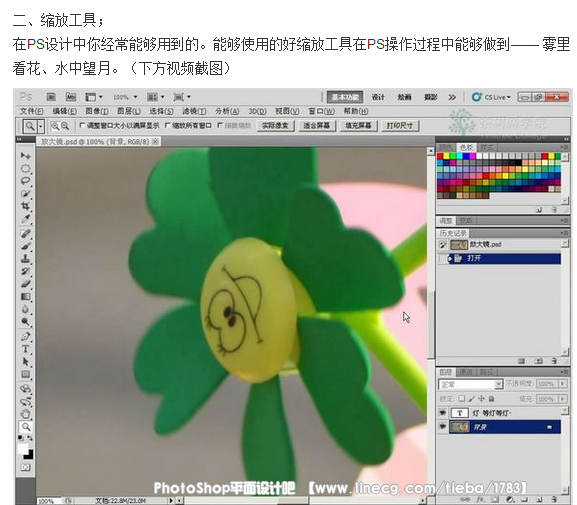Select the Brush tool

click(x=25, y=246)
